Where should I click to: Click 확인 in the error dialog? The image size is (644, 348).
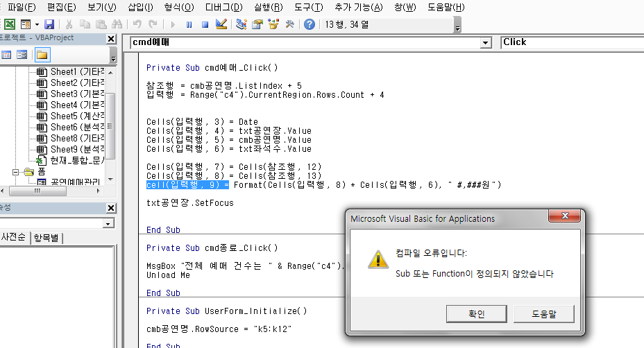476,314
